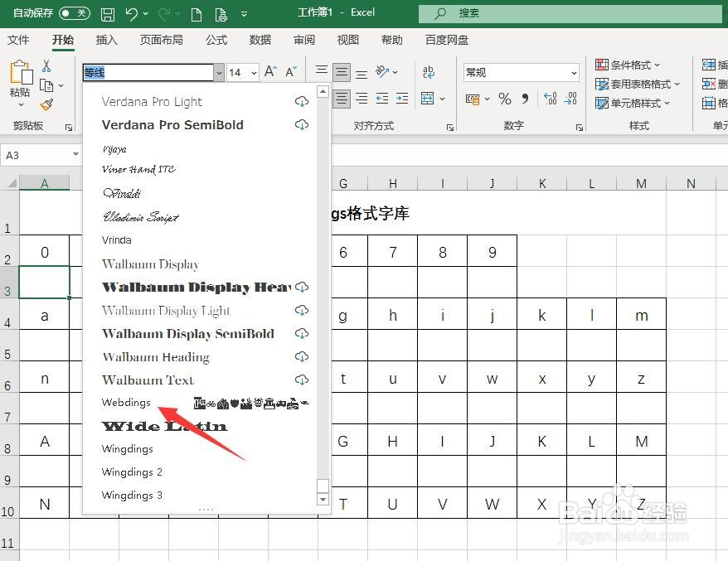
Task: Click the Comma Style icon
Action: [525, 99]
